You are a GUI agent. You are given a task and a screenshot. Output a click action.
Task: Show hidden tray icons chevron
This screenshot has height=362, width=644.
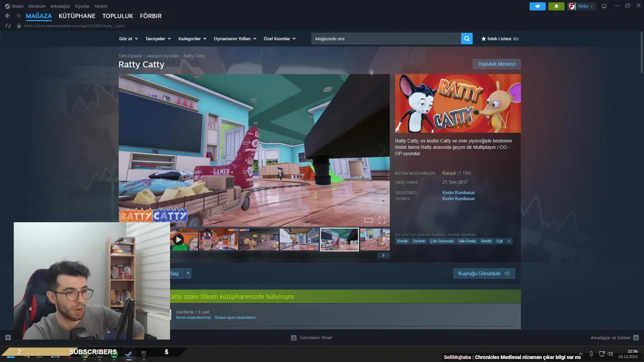[x=580, y=354]
